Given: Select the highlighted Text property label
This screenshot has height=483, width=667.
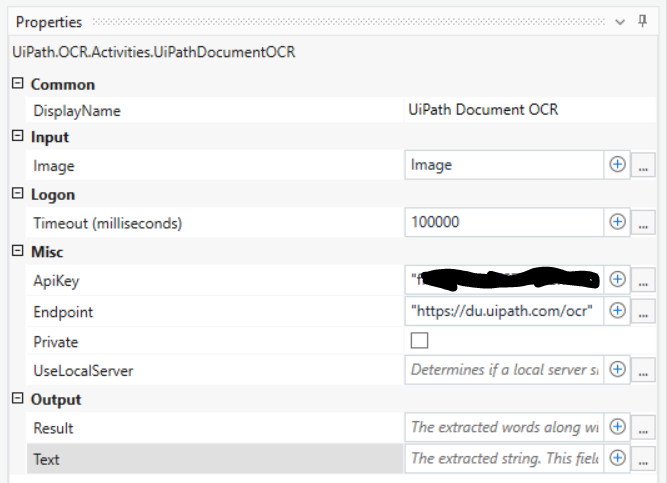Looking at the screenshot, I should (x=46, y=460).
